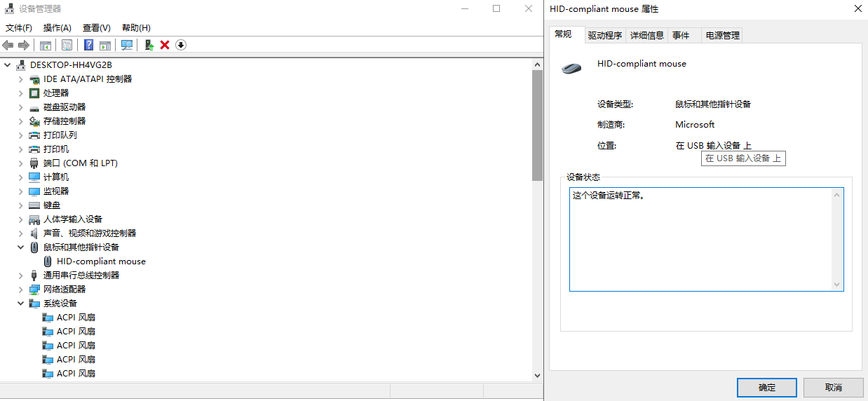Expand the 网络适配器 node
This screenshot has height=401, width=868.
pyautogui.click(x=21, y=290)
